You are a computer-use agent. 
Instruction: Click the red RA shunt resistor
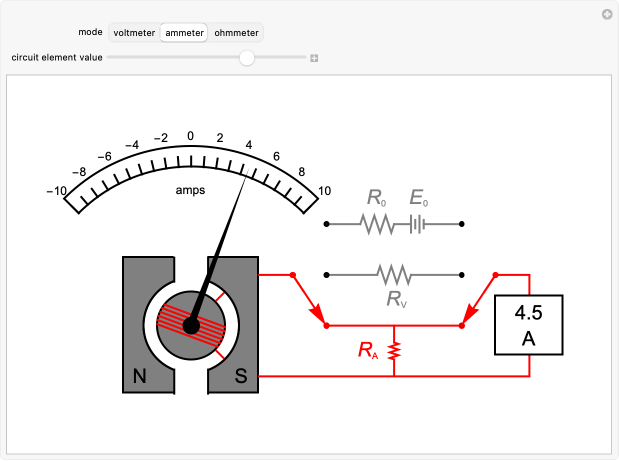(394, 351)
